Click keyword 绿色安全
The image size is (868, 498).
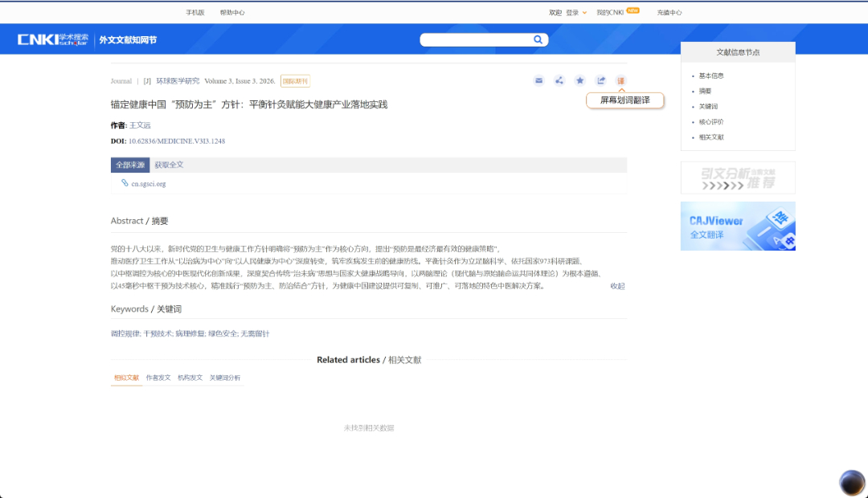(x=223, y=333)
